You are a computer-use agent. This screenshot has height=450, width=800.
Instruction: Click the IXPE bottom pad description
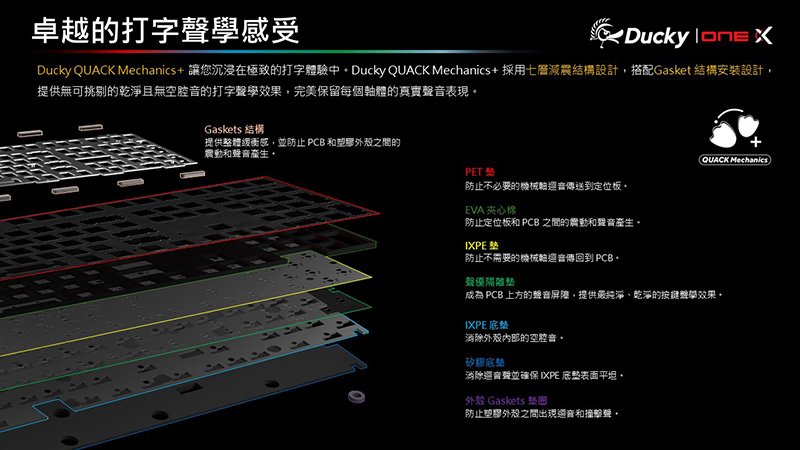pyautogui.click(x=514, y=338)
